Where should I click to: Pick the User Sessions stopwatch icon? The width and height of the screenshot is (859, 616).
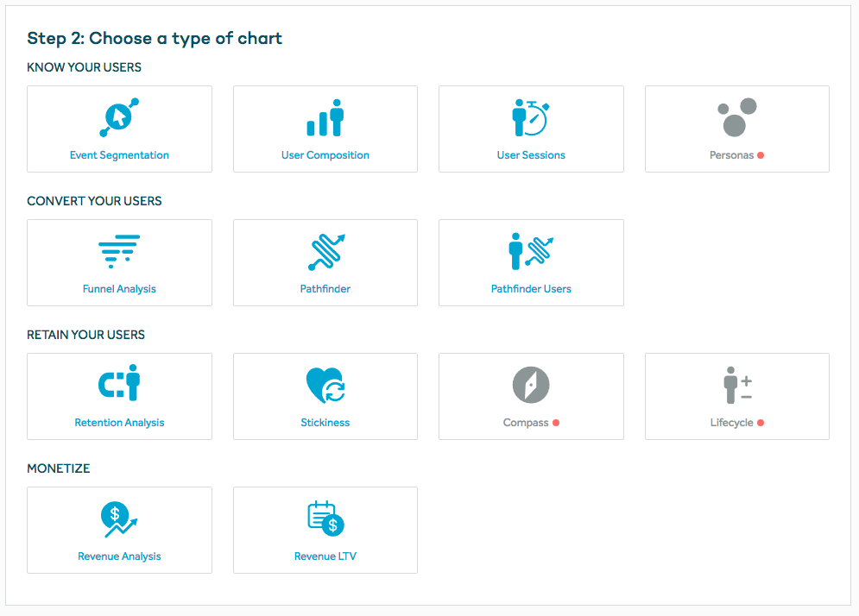click(x=530, y=117)
